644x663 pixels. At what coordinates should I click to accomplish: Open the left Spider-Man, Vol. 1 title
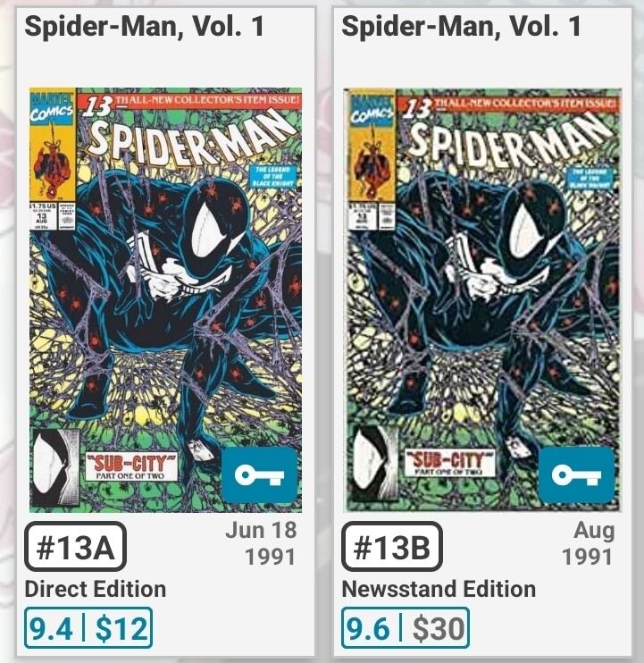pos(144,26)
